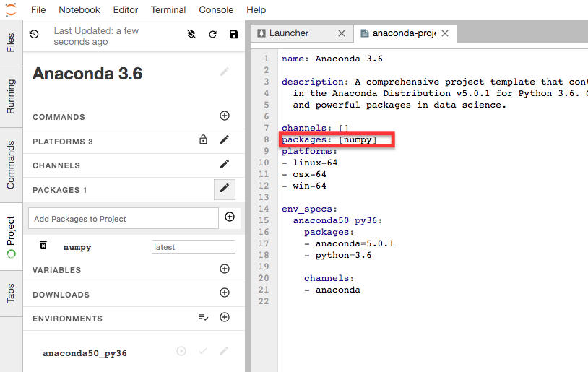This screenshot has width=588, height=372.
Task: Click the refresh project icon
Action: coord(212,35)
